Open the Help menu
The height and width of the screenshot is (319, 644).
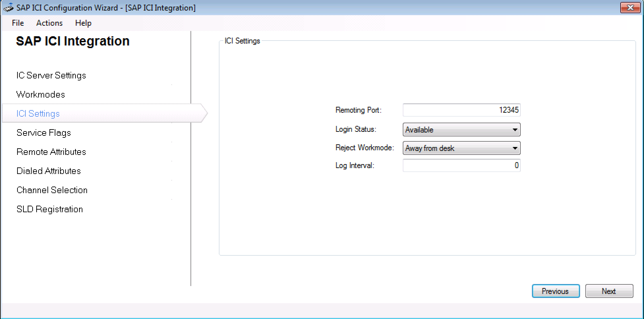(x=83, y=23)
